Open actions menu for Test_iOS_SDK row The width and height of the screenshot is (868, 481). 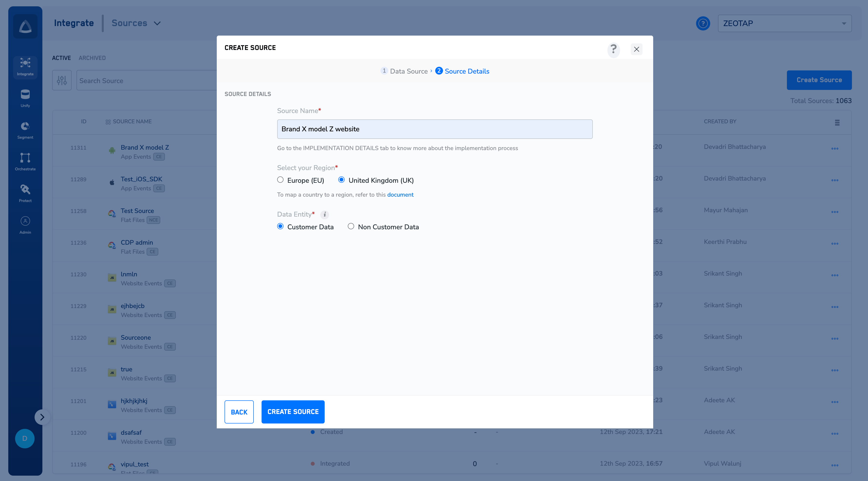tap(835, 180)
